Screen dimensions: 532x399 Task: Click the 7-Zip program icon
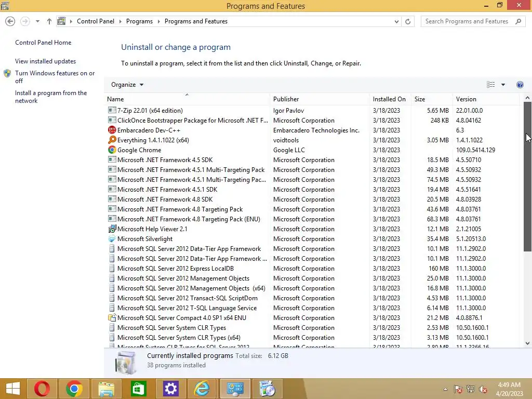112,110
